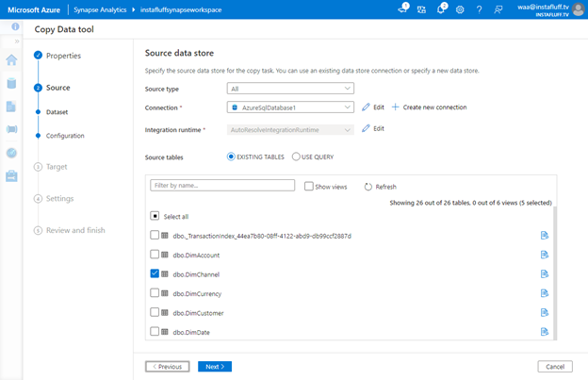Open the Integrate hub pipeline icon
This screenshot has height=380, width=588.
(11, 129)
